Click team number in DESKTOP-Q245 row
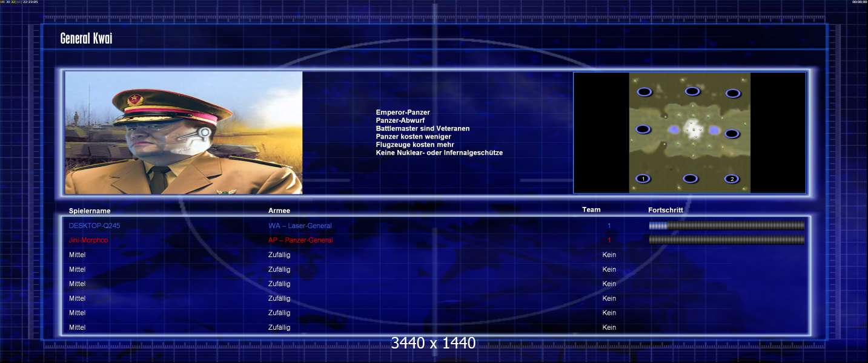Viewport: 868px width, 363px height. click(x=609, y=226)
